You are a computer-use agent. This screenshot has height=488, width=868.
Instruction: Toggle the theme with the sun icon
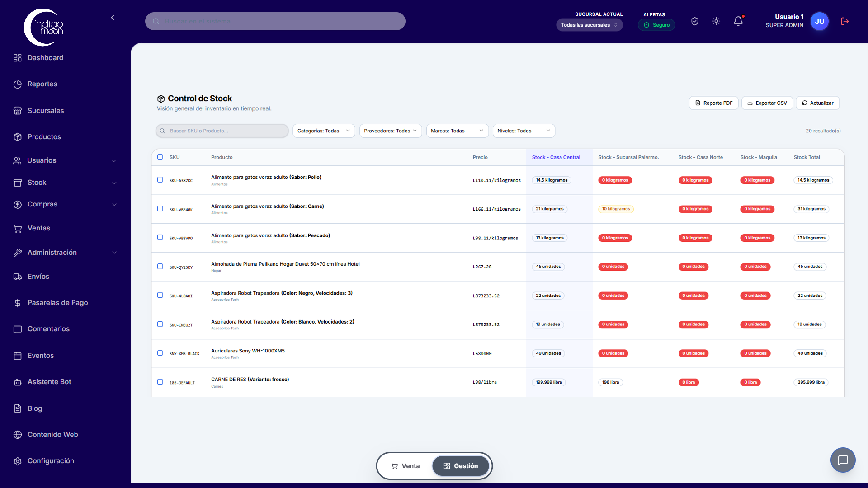716,21
